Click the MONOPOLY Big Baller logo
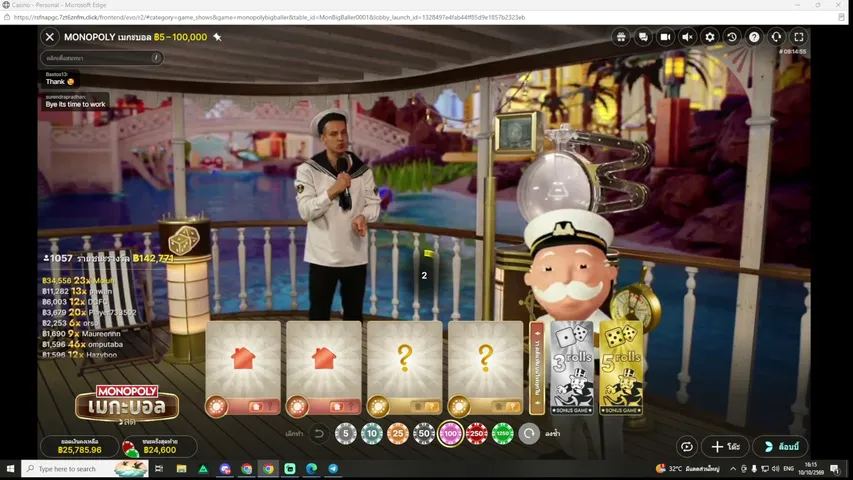The width and height of the screenshot is (853, 480). (127, 405)
